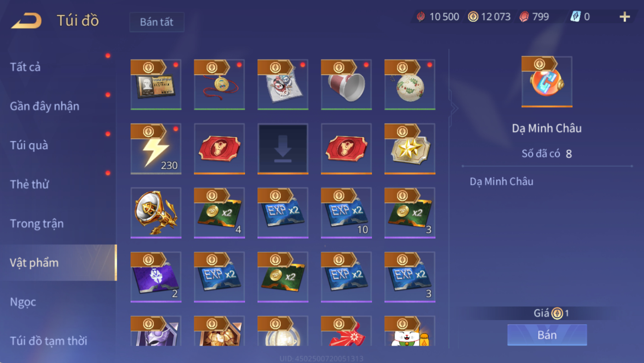Click the Bán button to sell item

547,335
